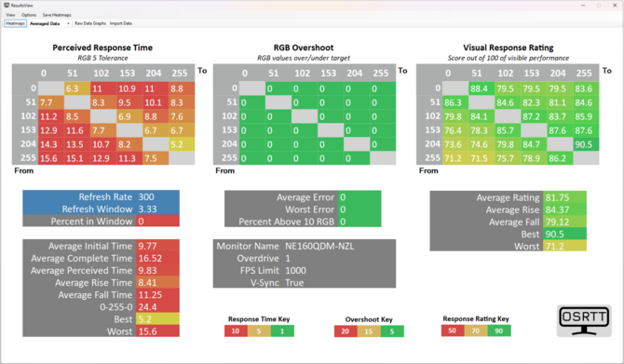The image size is (624, 364).
Task: Click the Average Rating 81.75 value
Action: coord(564,197)
